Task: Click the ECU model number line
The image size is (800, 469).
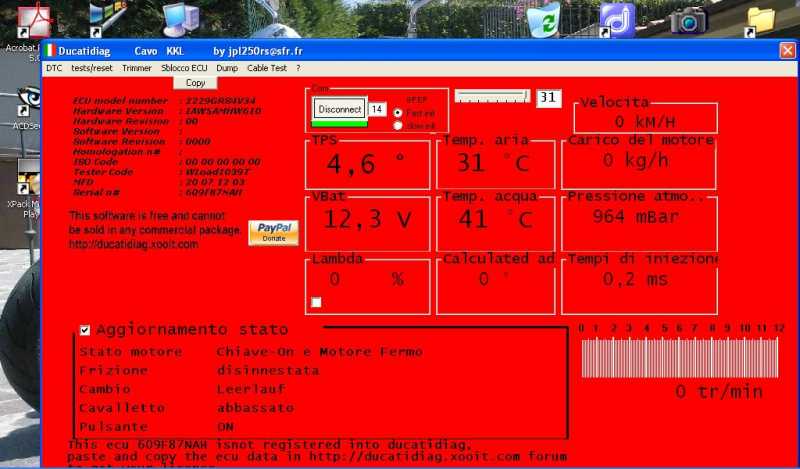Action: [164, 101]
